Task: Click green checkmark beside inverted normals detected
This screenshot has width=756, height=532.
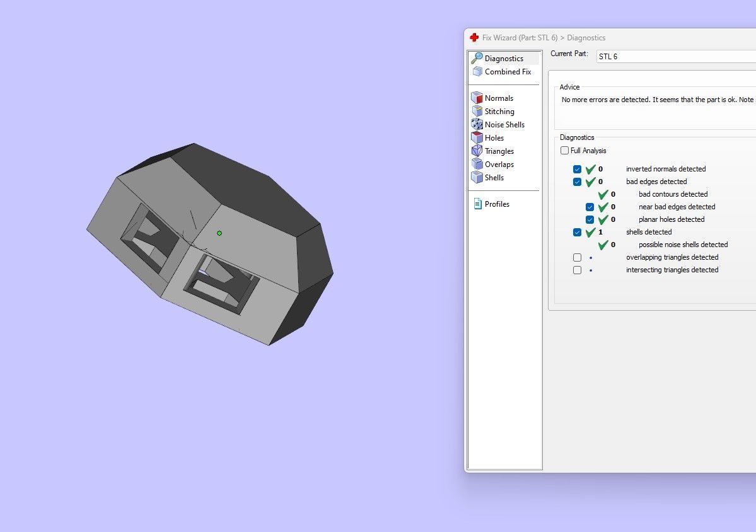Action: click(x=590, y=169)
